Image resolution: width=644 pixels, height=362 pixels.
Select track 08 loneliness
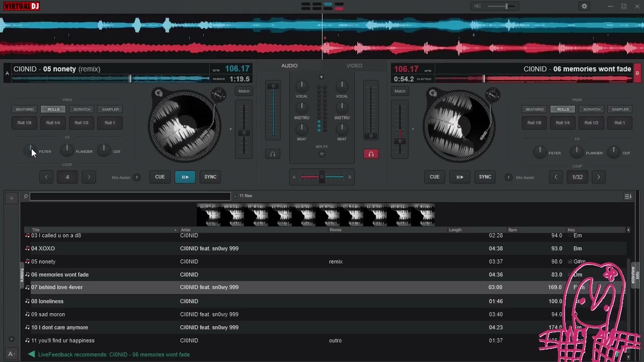pyautogui.click(x=326, y=301)
